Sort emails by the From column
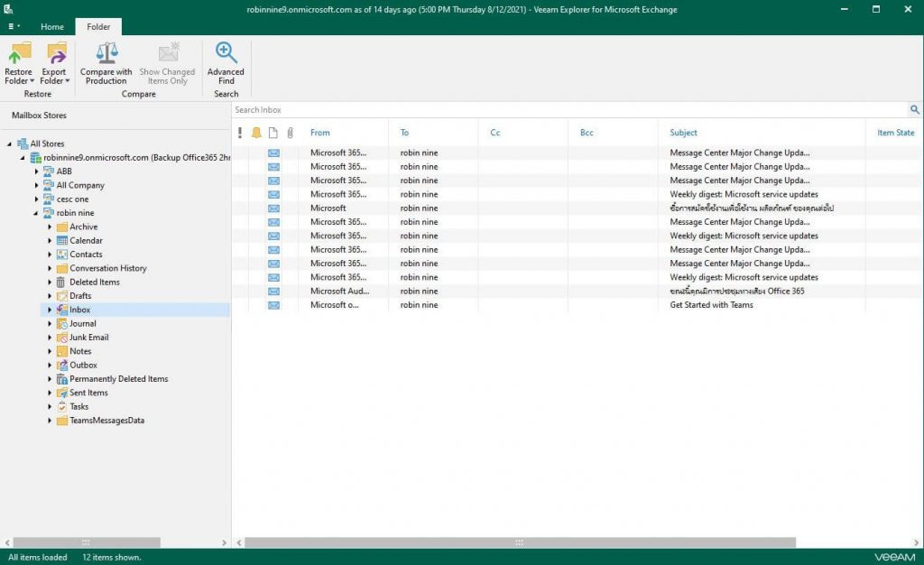Screen dimensions: 924x565 320,133
